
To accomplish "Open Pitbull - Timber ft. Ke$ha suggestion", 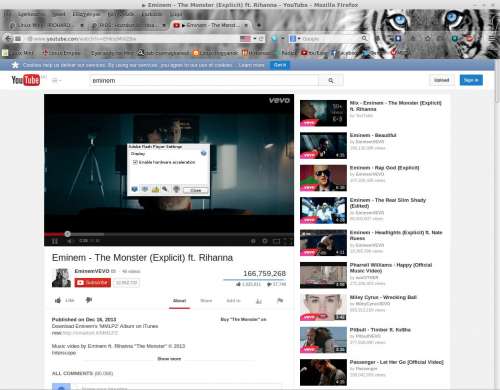I will [323, 340].
